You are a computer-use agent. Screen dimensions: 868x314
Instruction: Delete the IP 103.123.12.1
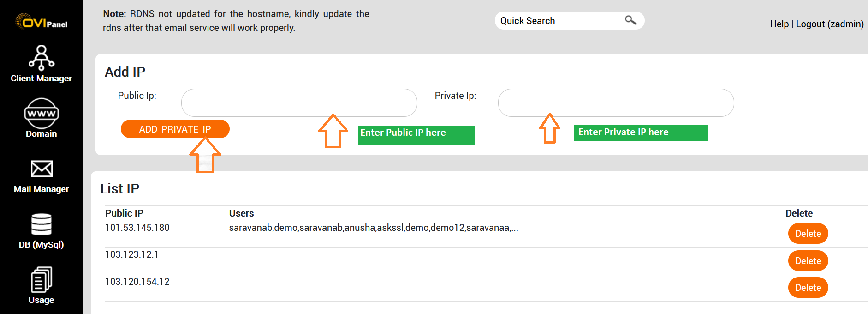[x=808, y=261]
